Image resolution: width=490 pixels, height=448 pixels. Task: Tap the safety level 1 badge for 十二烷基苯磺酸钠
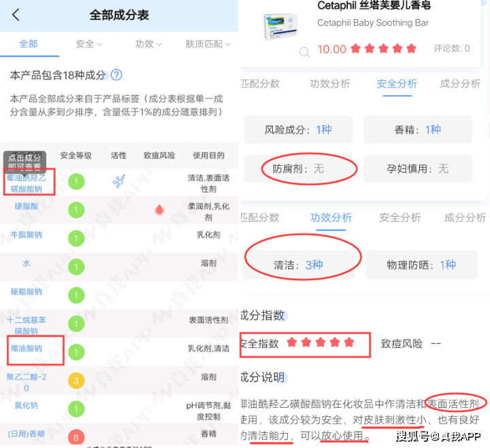tap(76, 324)
